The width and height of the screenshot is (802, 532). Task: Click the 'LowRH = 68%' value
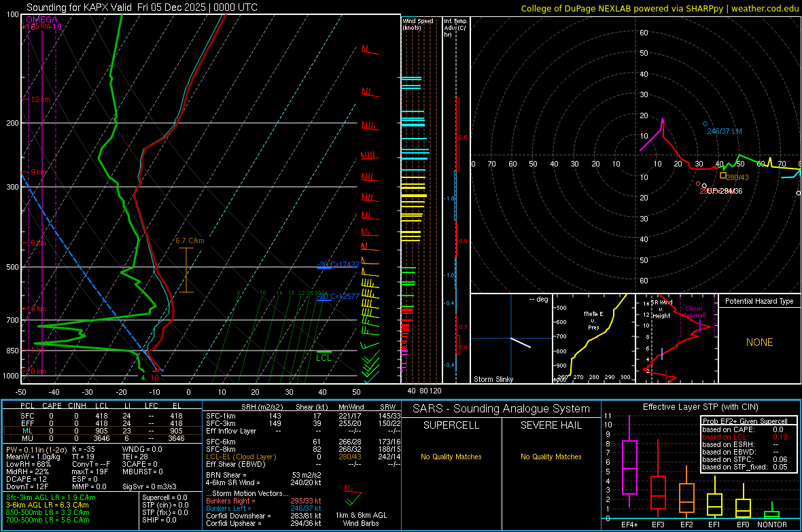(29, 465)
